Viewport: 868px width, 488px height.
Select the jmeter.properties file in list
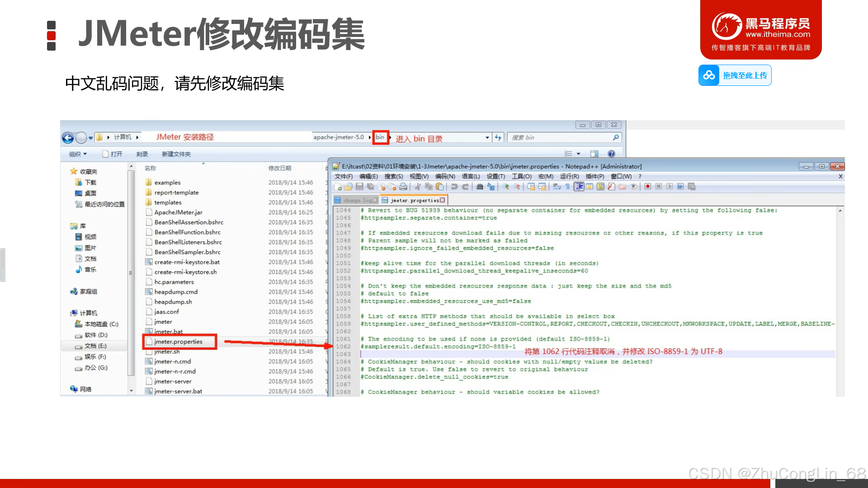178,342
